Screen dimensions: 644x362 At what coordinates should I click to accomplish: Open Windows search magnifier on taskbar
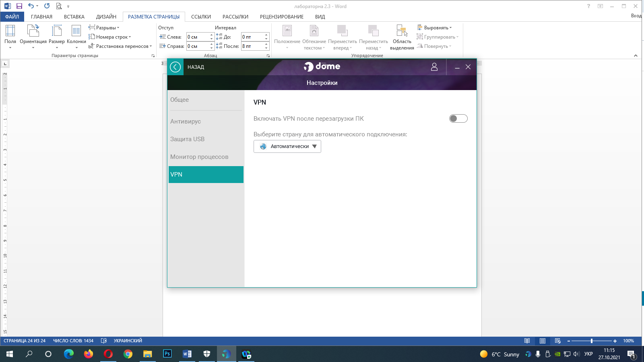(29, 354)
